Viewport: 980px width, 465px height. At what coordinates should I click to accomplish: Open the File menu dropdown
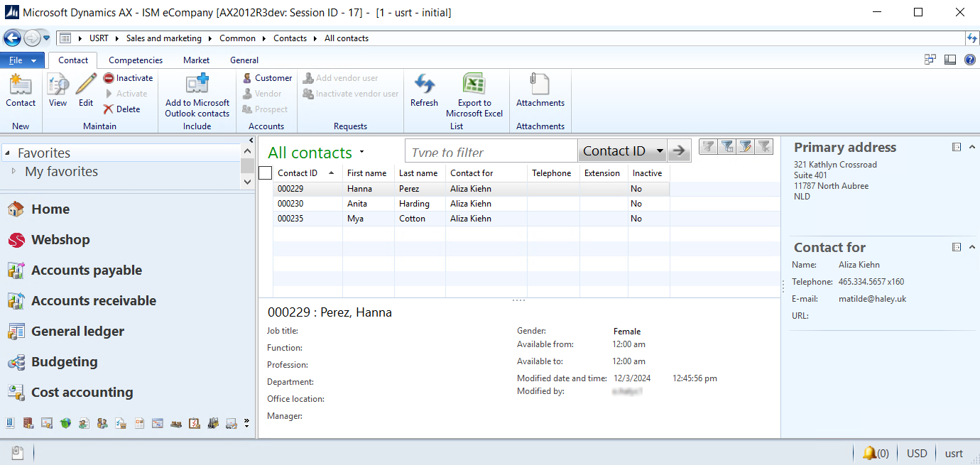click(x=23, y=60)
